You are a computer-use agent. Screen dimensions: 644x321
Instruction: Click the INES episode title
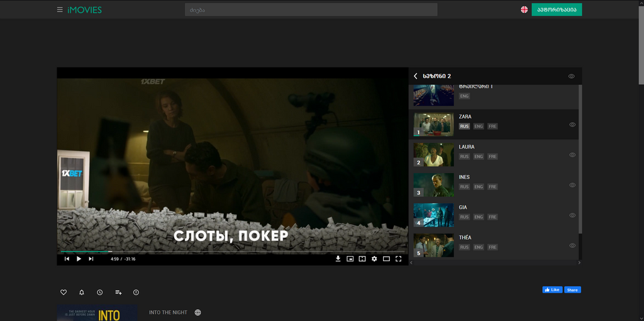click(464, 177)
